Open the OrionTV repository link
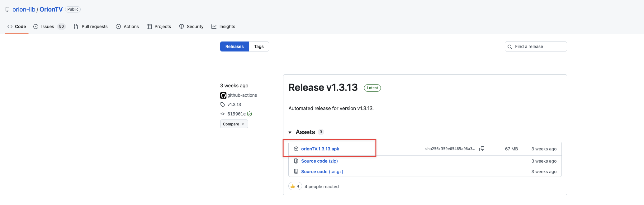Screen dimensions: 644x205 click(x=51, y=9)
